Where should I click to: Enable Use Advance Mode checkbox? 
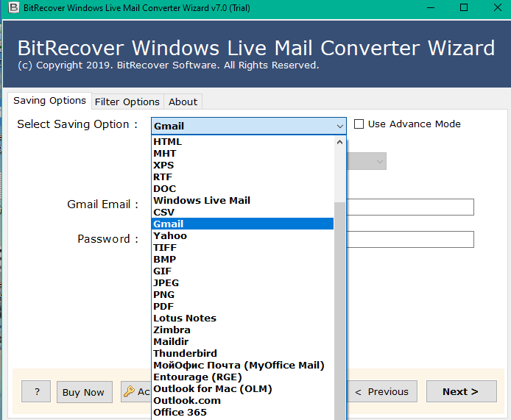point(359,124)
